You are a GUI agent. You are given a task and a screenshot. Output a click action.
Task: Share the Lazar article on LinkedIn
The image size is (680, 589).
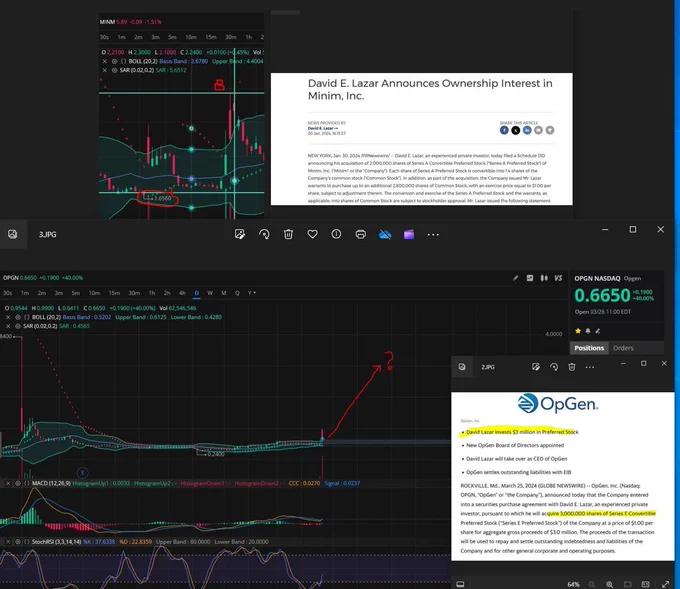pos(527,130)
